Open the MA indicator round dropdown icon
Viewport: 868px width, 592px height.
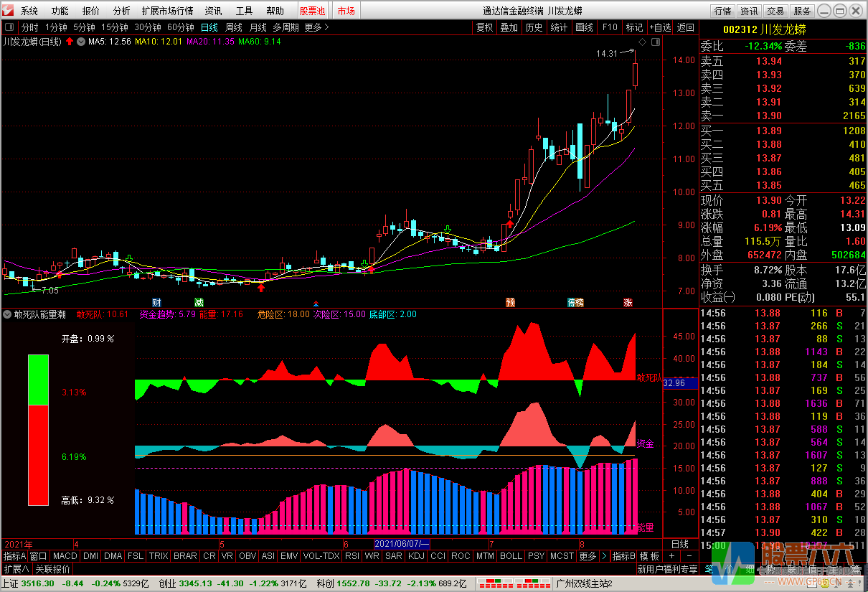(81, 42)
